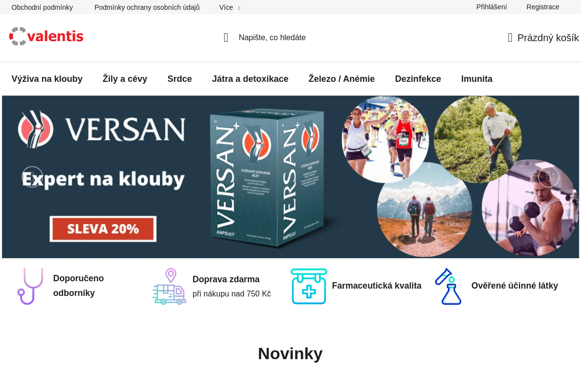588x392 pixels.
Task: Click the Registrace link
Action: 542,7
